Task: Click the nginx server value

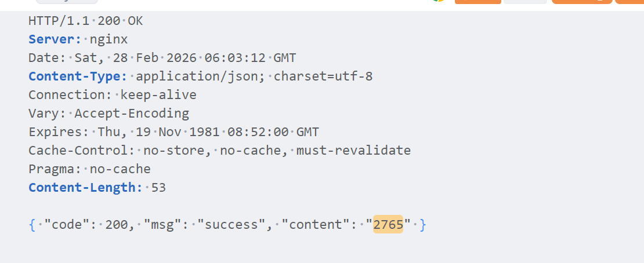Action: pyautogui.click(x=108, y=39)
